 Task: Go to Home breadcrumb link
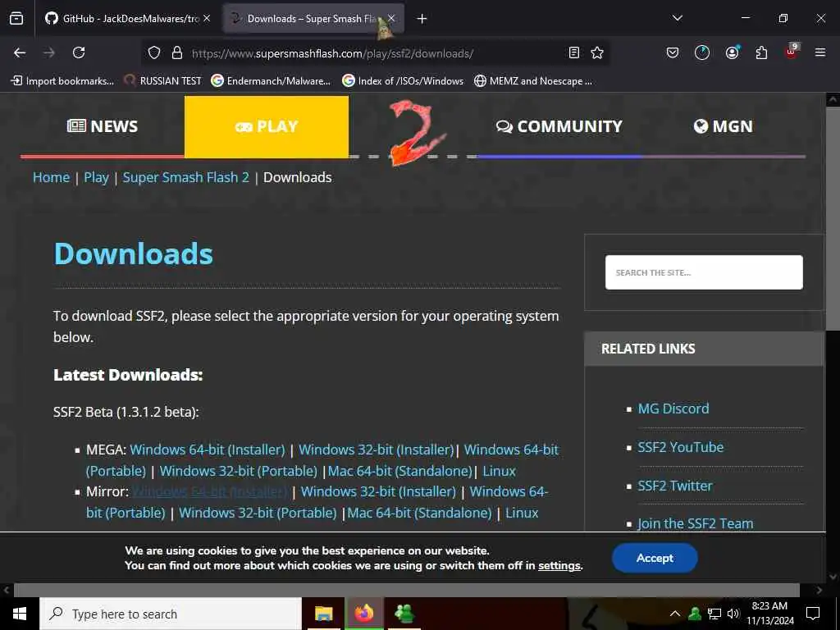tap(51, 177)
